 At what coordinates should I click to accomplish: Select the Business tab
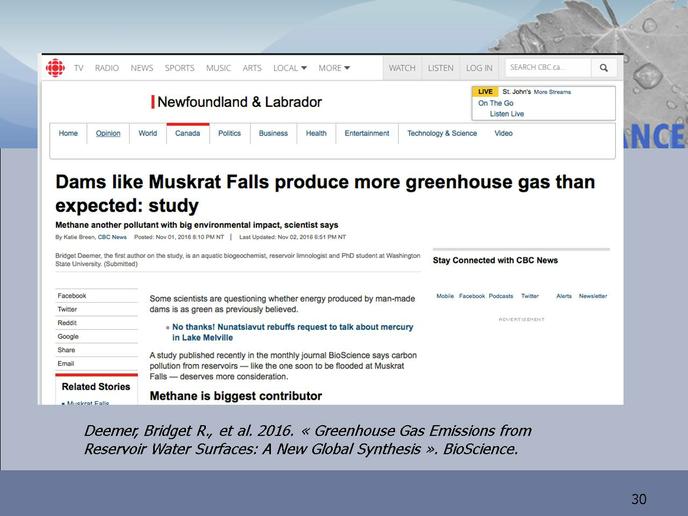pos(273,133)
